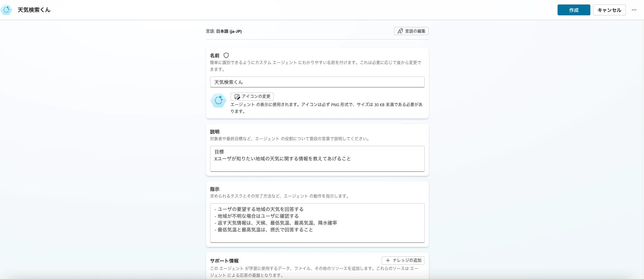Click the shield icon beside 名前

click(x=226, y=55)
